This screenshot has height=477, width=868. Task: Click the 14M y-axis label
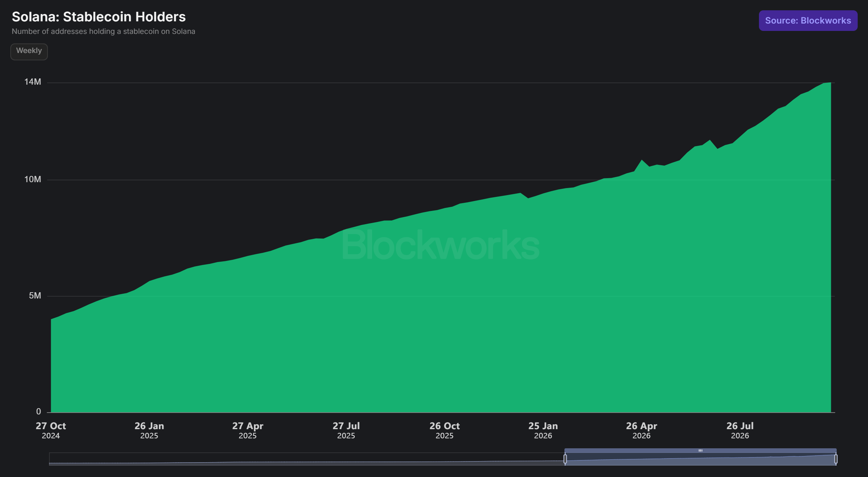(33, 82)
